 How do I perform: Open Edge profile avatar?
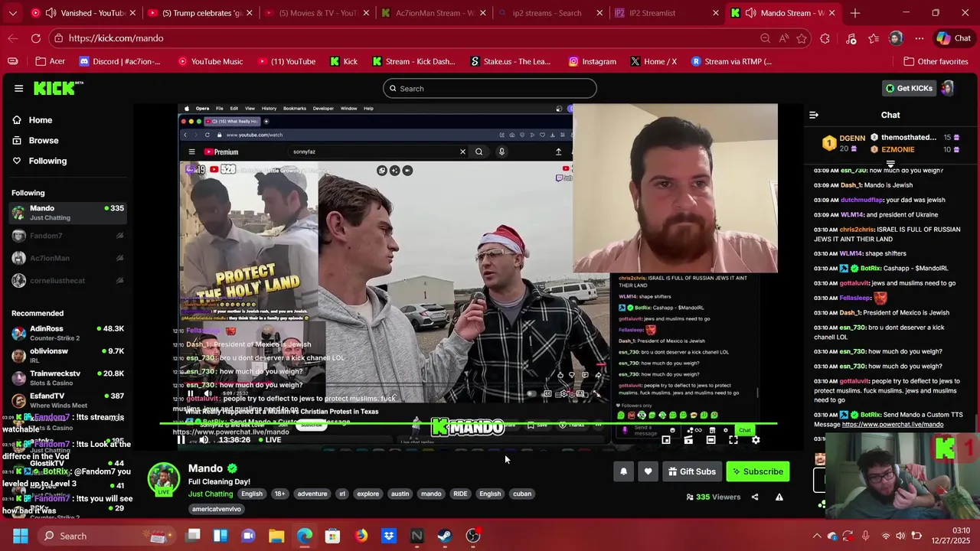click(896, 38)
